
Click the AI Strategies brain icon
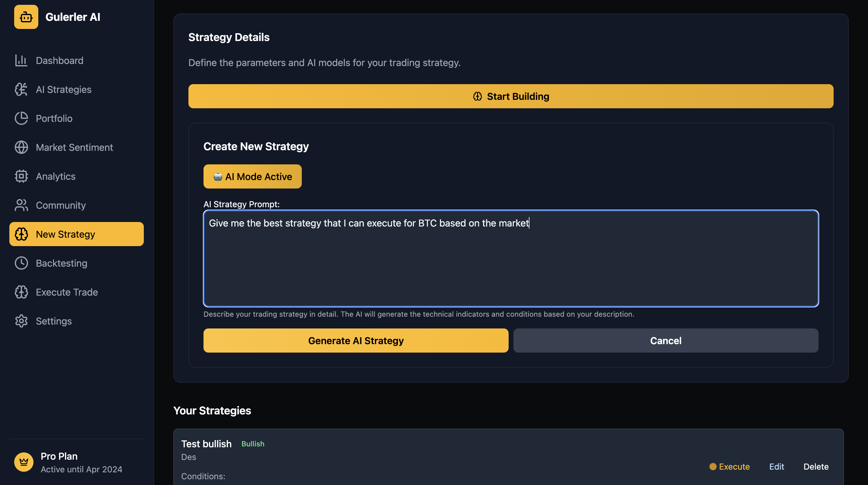tap(21, 89)
